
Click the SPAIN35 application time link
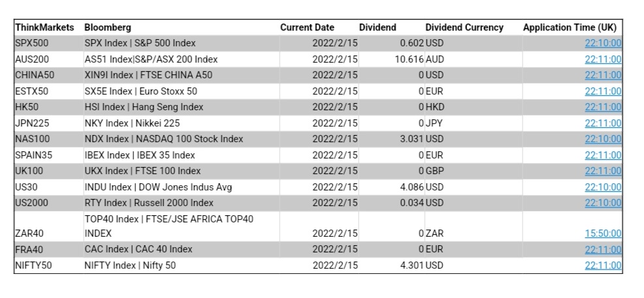[x=603, y=155]
